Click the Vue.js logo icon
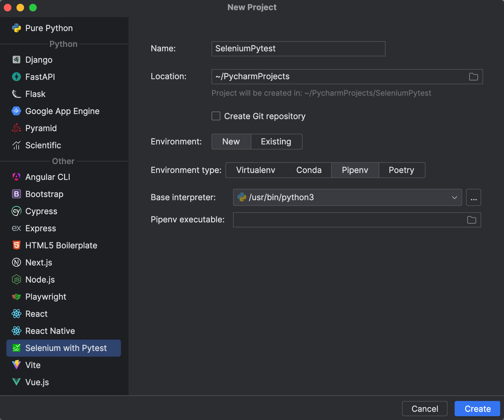This screenshot has height=420, width=504. 16,382
